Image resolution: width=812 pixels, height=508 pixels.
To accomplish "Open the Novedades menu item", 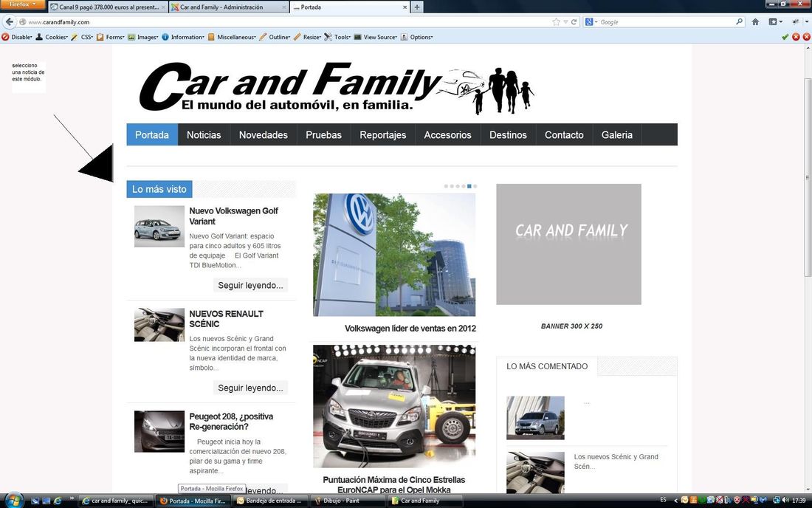I will [263, 134].
